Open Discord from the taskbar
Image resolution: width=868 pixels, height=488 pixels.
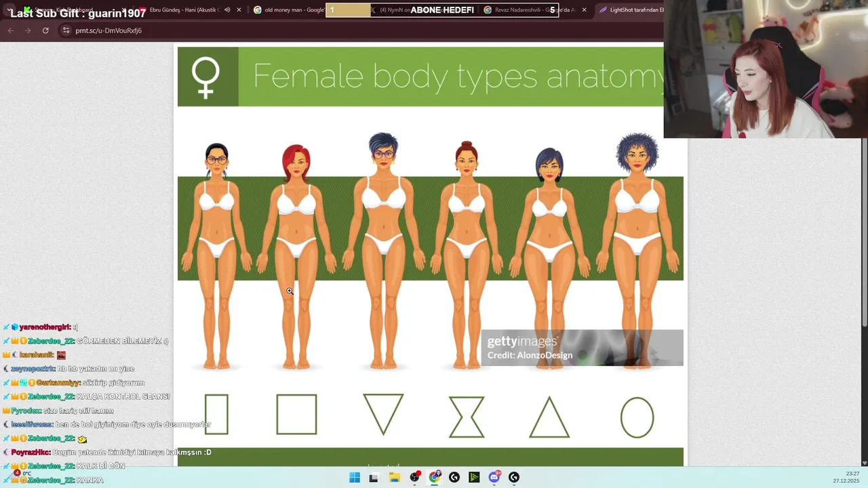[x=494, y=477]
